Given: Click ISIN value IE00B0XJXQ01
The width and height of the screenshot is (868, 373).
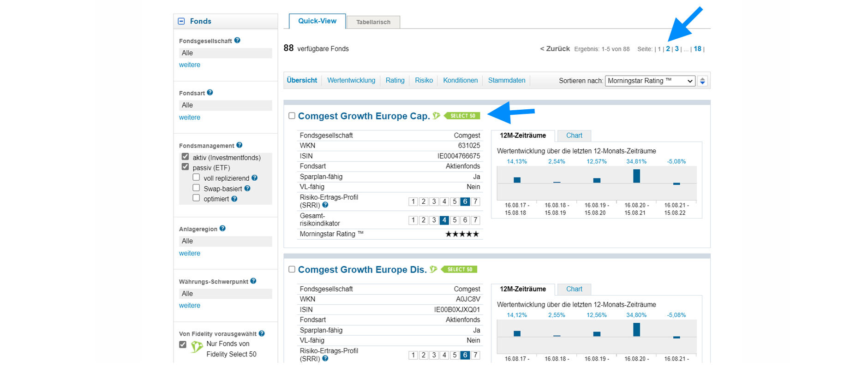Looking at the screenshot, I should tap(457, 310).
